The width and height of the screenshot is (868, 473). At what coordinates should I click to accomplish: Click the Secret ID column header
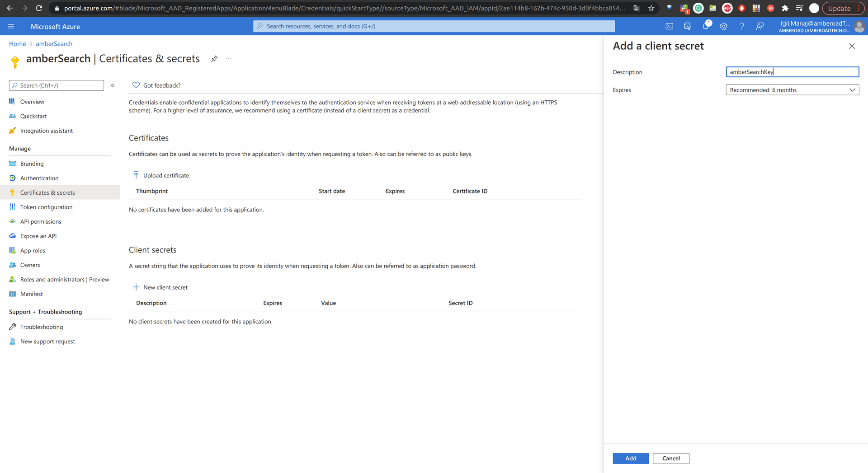pos(461,303)
